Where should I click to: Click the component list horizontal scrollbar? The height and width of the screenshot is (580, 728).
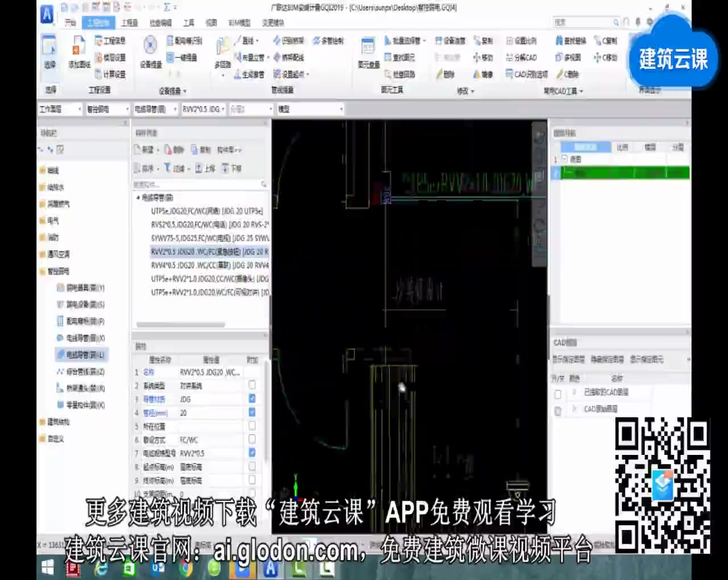tap(181, 325)
